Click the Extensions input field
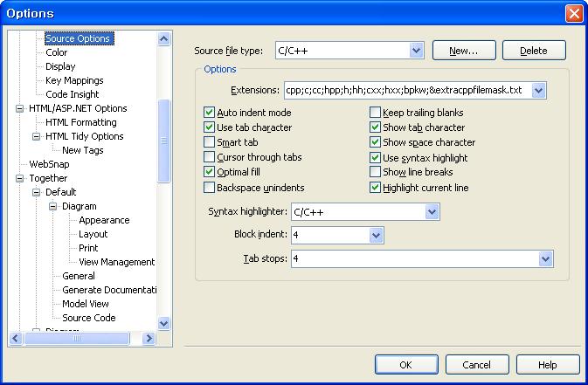 point(406,90)
